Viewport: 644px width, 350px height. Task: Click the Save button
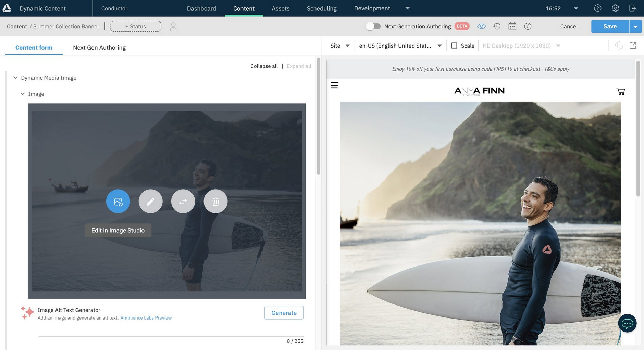610,26
